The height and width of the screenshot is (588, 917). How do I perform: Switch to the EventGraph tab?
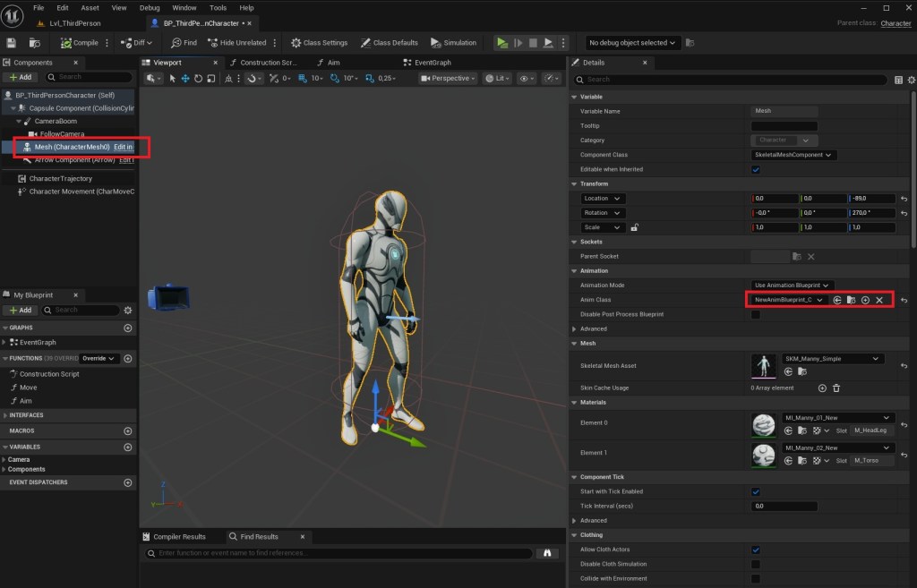tap(432, 63)
